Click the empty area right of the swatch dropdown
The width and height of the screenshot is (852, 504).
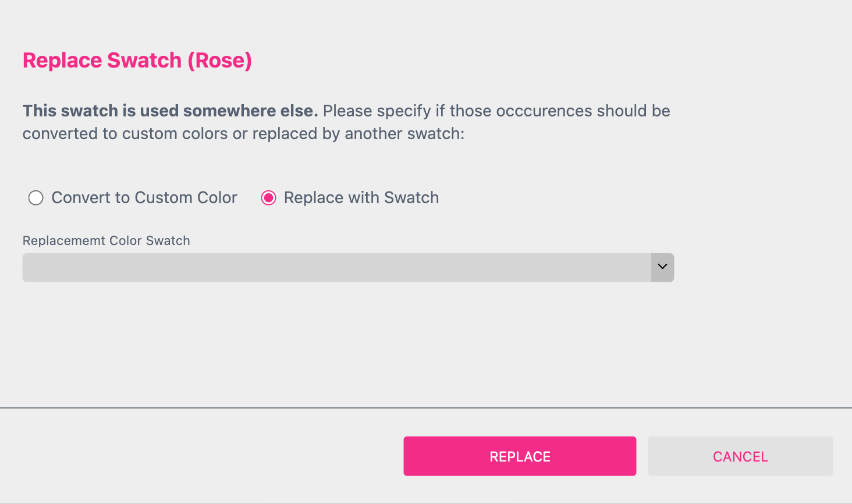tap(757, 267)
